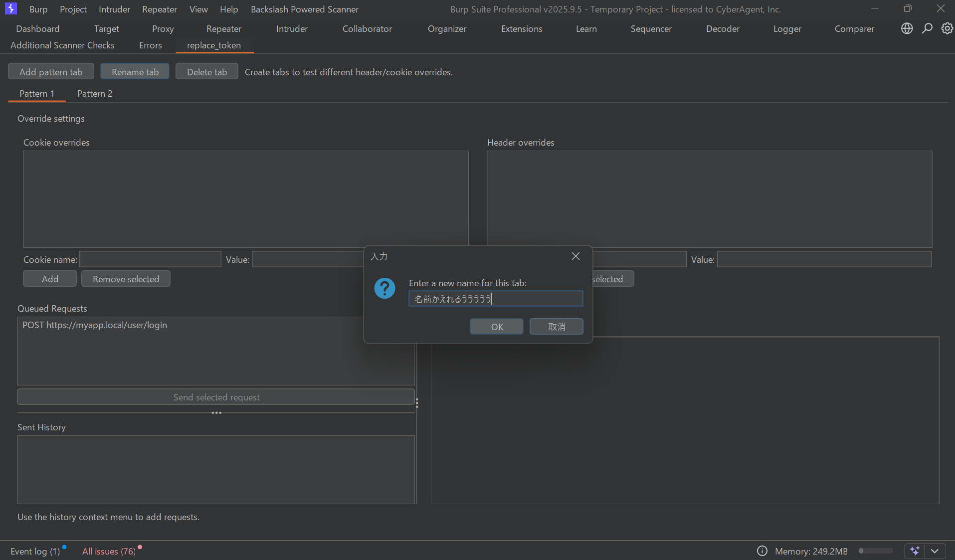The height and width of the screenshot is (560, 955).
Task: Cancel the rename dialog with 取消
Action: pos(557,327)
